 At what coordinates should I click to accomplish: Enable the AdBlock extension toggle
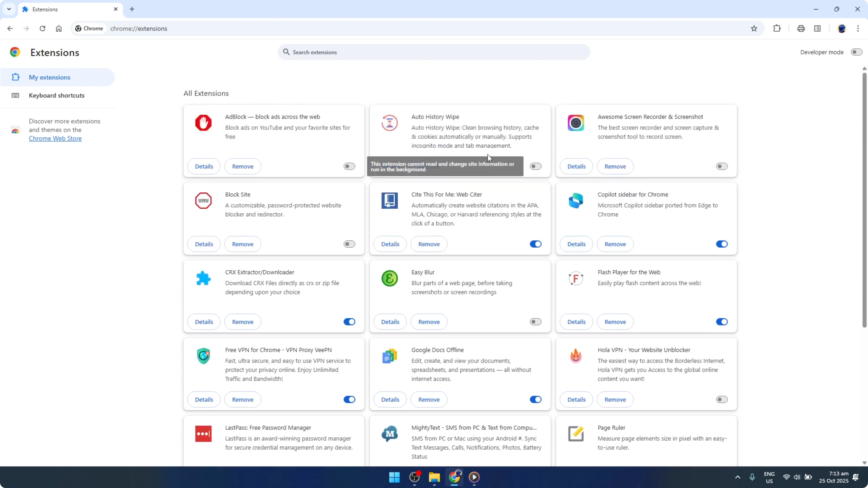coord(349,166)
